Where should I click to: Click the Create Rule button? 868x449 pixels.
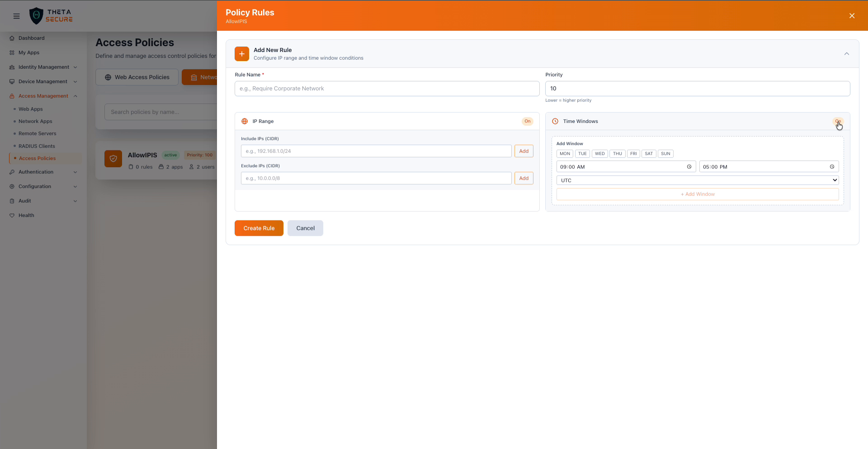point(259,228)
